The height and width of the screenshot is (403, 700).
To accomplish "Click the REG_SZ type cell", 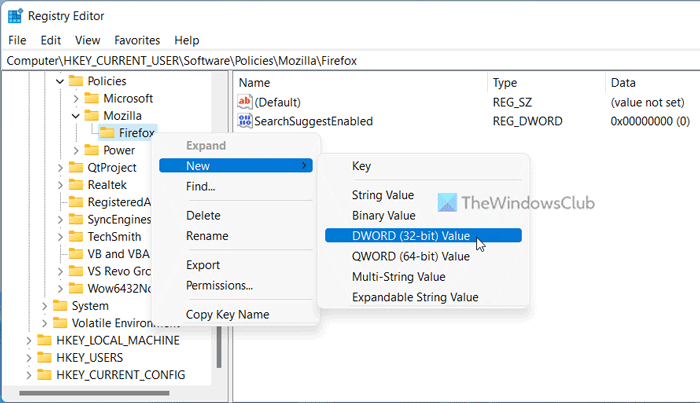I will [x=512, y=103].
